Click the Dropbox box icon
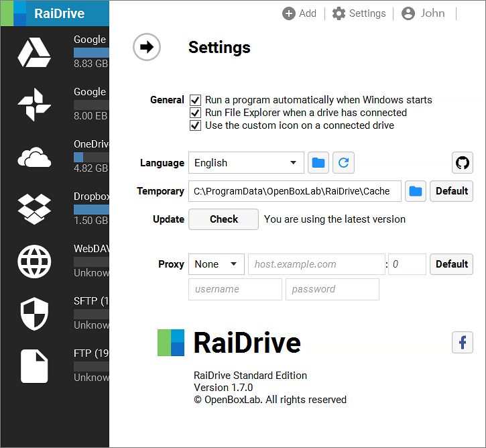 [34, 209]
